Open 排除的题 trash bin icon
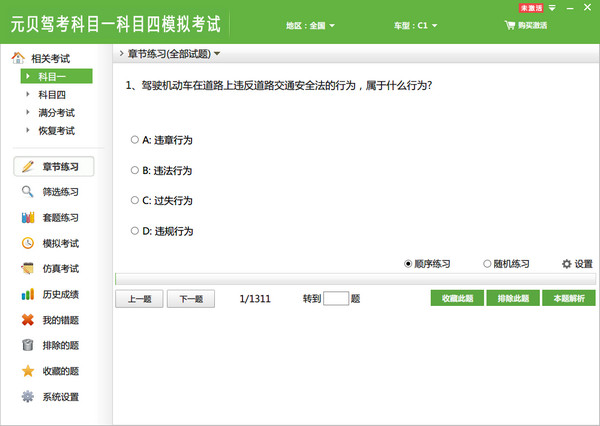The width and height of the screenshot is (600, 426). pyautogui.click(x=28, y=346)
